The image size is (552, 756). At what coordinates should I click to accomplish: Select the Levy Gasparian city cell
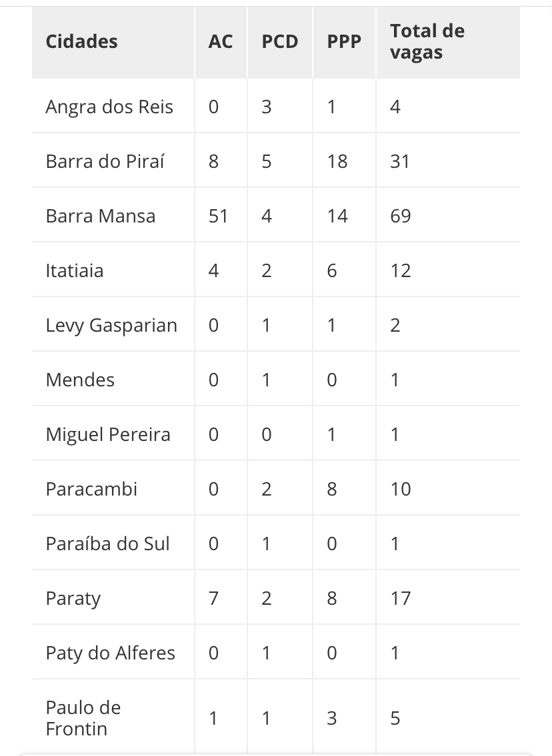pos(111,325)
